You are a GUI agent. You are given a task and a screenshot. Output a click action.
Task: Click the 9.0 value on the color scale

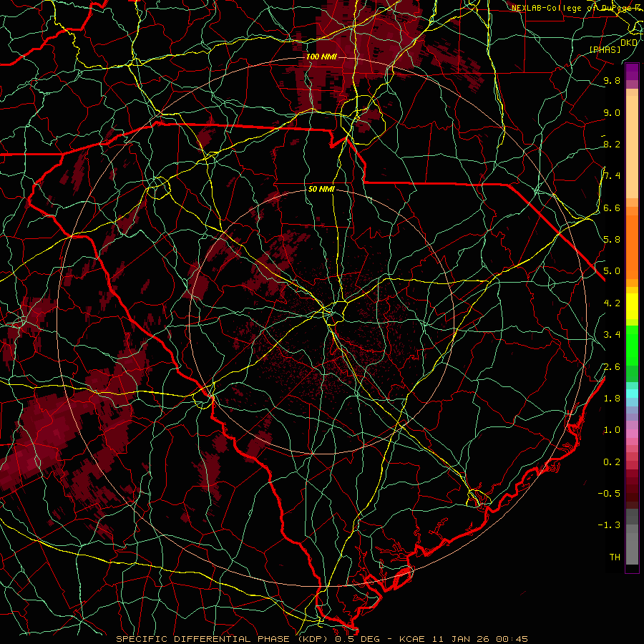[x=612, y=112]
